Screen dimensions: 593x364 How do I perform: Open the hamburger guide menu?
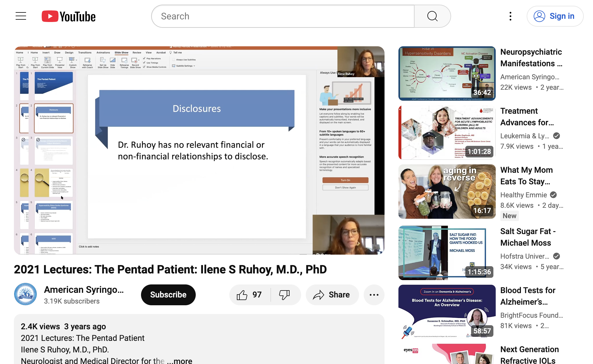pos(21,16)
